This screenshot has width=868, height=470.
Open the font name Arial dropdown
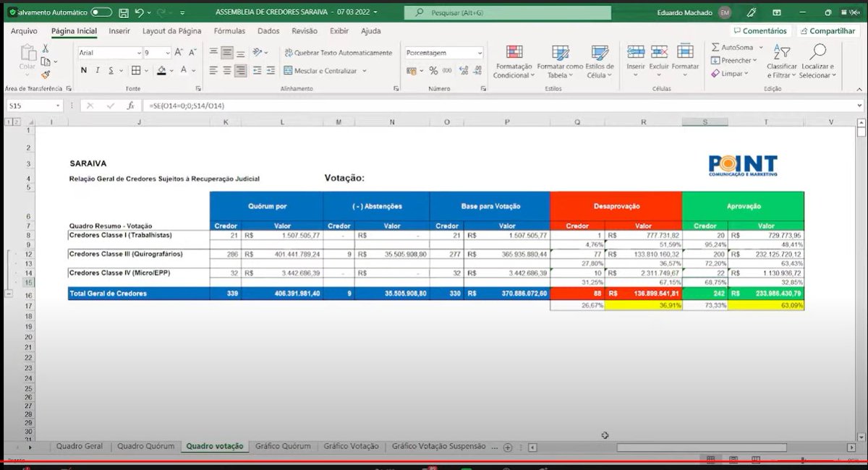pos(139,53)
